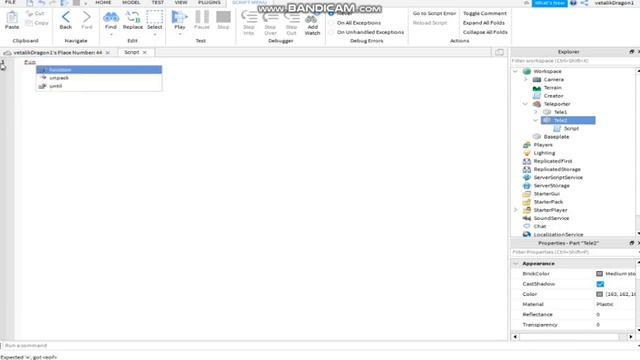Click the Run a command bar
The image size is (640, 360).
pyautogui.click(x=318, y=346)
